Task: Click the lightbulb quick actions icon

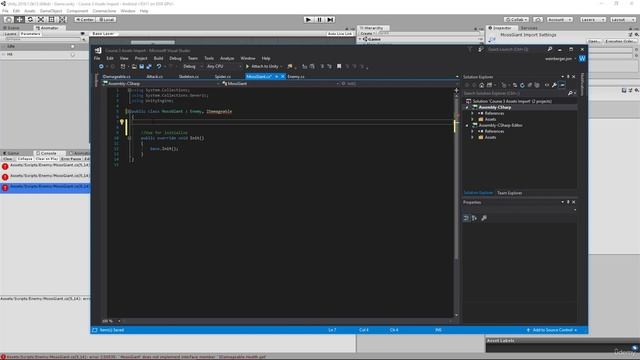Action: point(122,122)
